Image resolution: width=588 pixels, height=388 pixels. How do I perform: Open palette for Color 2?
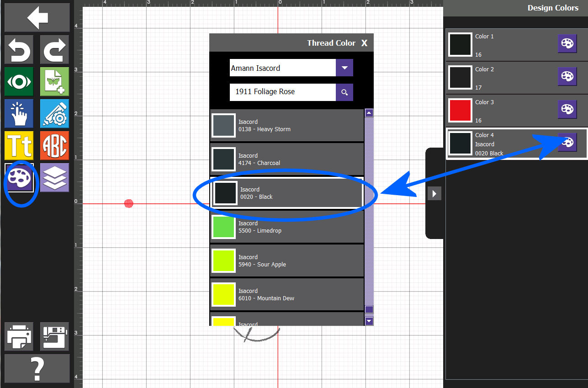tap(567, 77)
